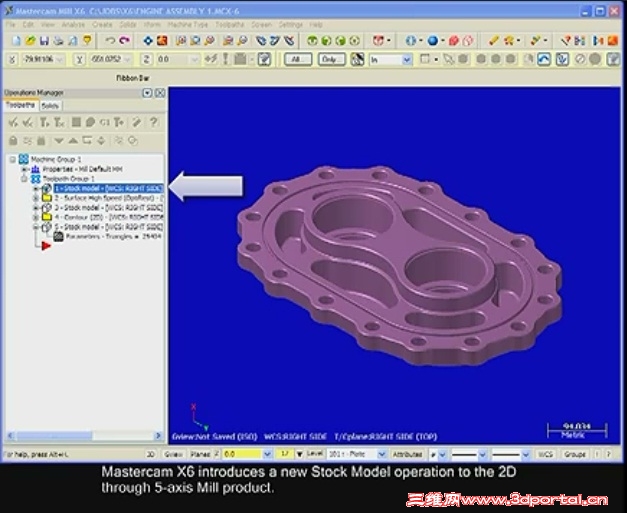Click the pink Redo arrow icon
627x513 pixels.
(125, 40)
